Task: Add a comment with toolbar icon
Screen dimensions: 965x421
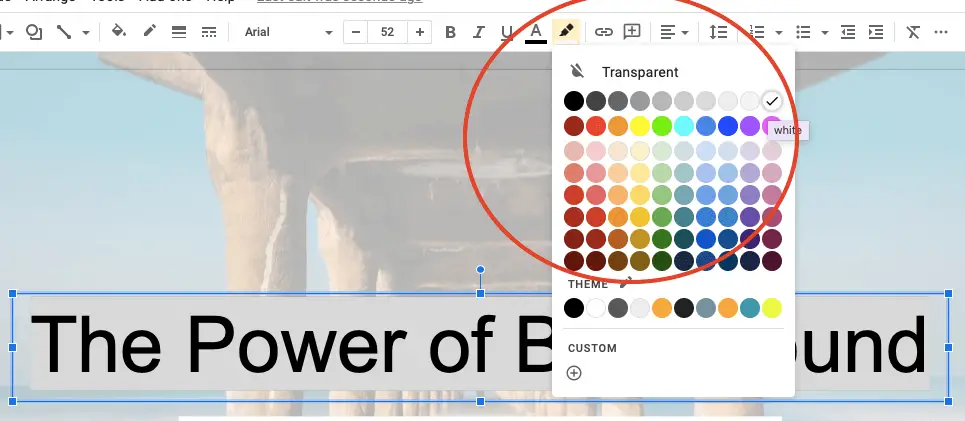Action: 632,32
